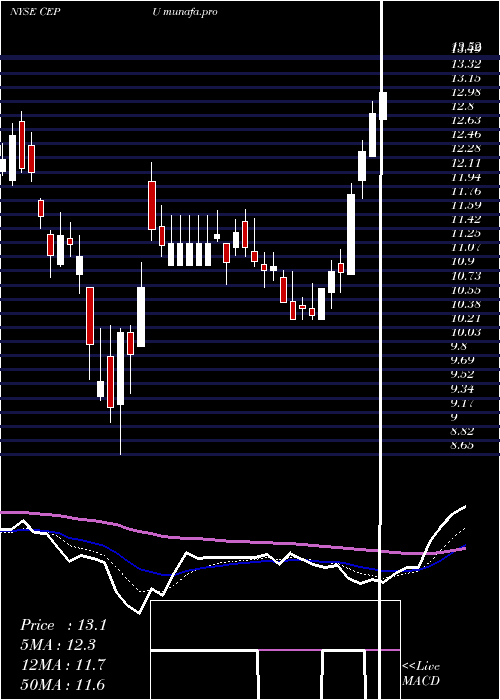Screen dimensions: 500x700
Task: Click the 11.07 price axis label
Action: (x=466, y=247)
